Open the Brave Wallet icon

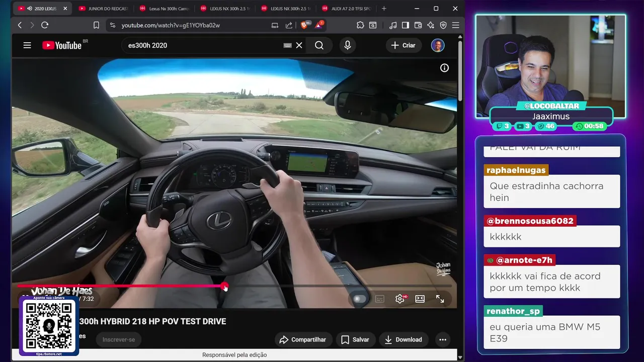pyautogui.click(x=418, y=25)
